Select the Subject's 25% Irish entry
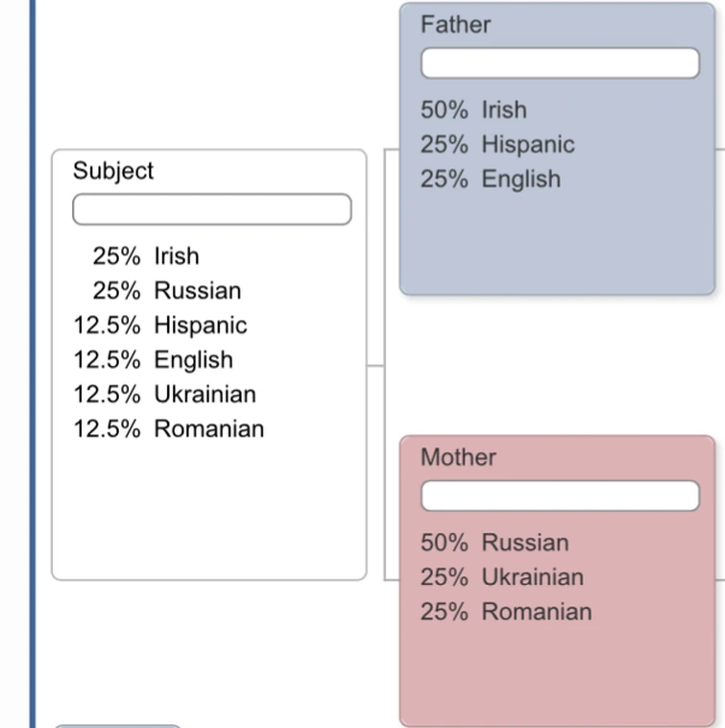 [x=146, y=256]
